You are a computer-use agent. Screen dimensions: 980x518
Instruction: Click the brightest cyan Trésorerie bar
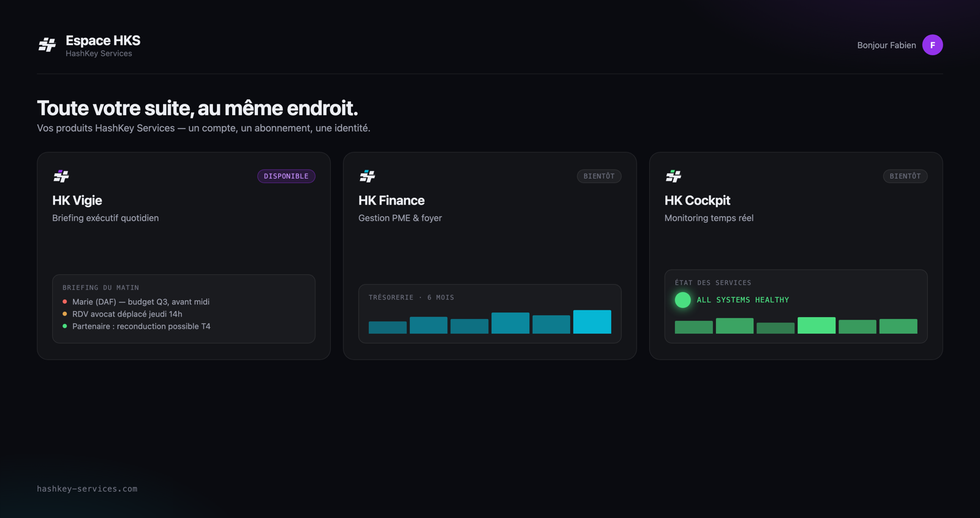[592, 322]
